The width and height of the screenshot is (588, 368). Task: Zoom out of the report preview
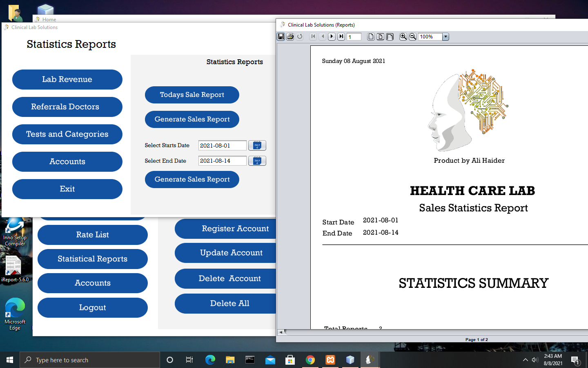coord(413,36)
